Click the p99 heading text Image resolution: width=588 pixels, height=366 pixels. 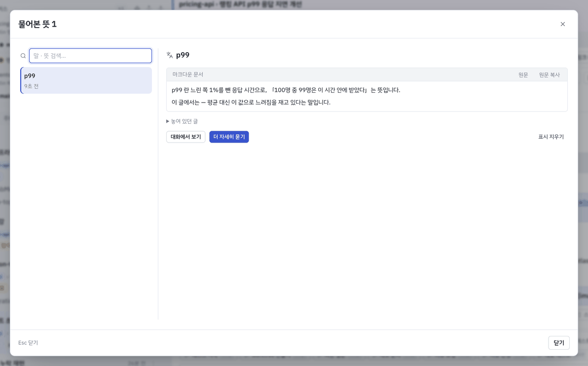coord(183,55)
